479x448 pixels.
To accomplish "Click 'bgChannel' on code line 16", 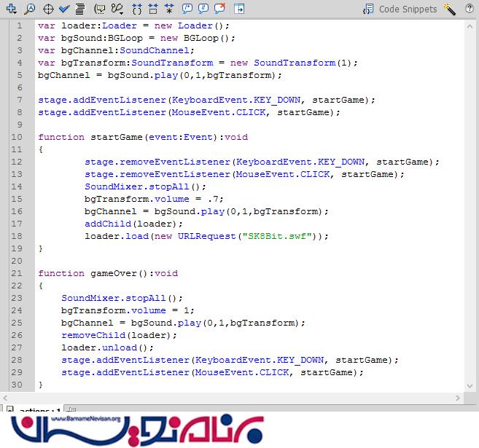I will click(x=111, y=211).
